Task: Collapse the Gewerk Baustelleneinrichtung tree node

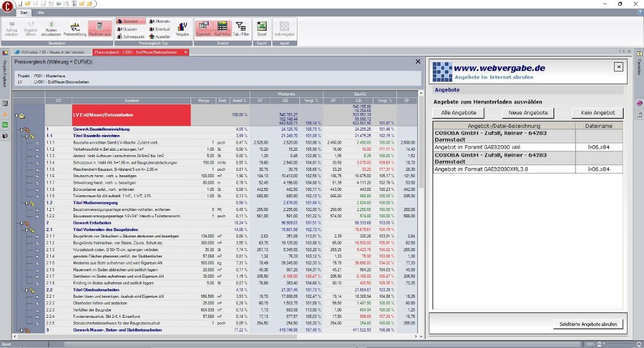Action: tap(21, 129)
